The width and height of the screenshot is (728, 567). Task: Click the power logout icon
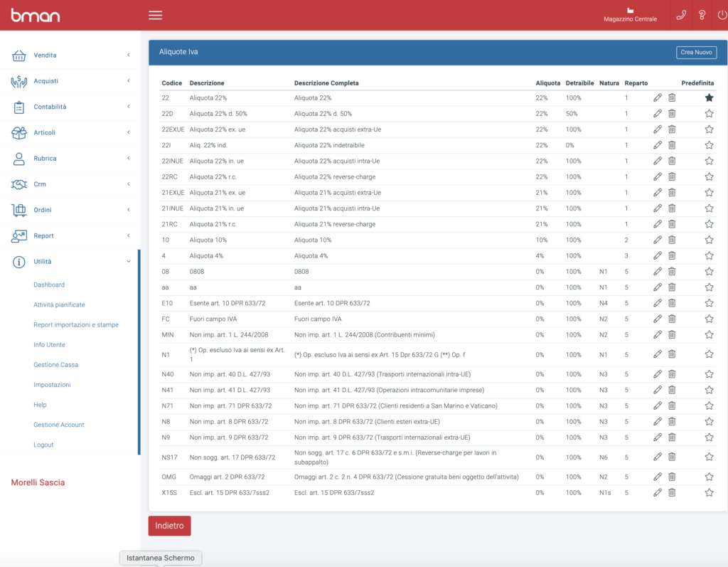722,16
